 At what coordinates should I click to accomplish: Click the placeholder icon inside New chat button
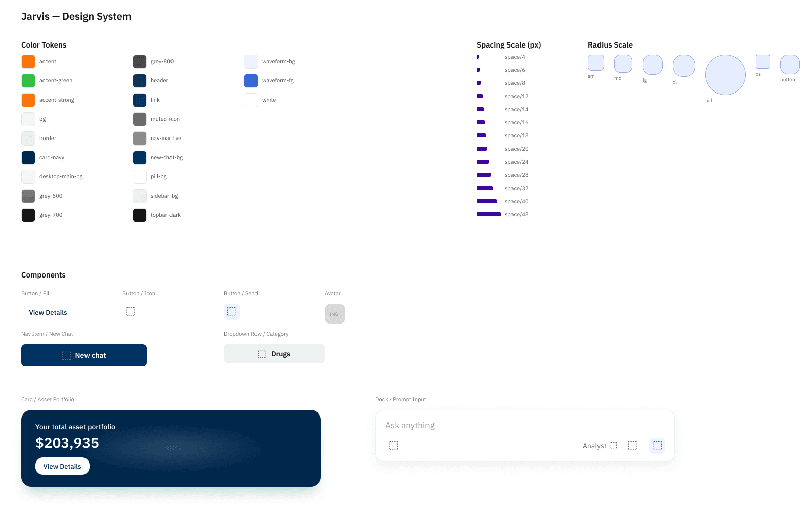click(66, 355)
